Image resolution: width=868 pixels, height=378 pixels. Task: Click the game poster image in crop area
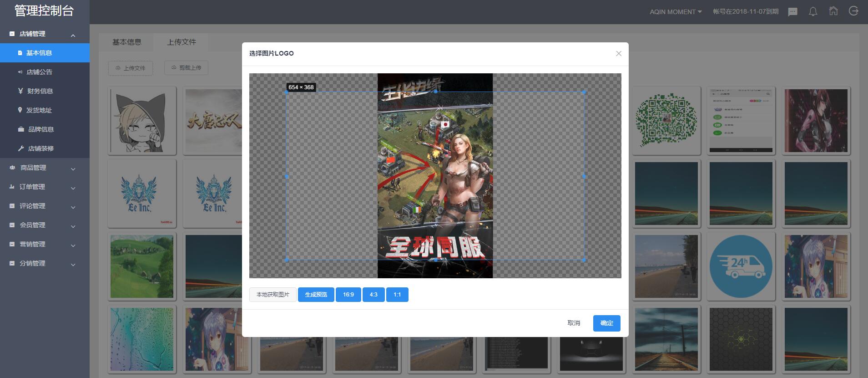pos(435,176)
